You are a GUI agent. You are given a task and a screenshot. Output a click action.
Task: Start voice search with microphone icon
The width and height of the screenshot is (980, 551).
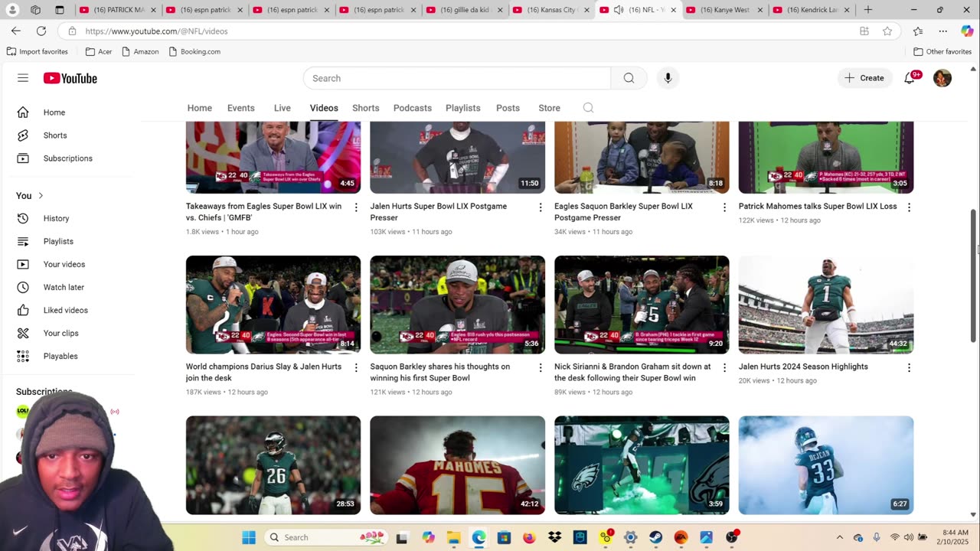(668, 78)
